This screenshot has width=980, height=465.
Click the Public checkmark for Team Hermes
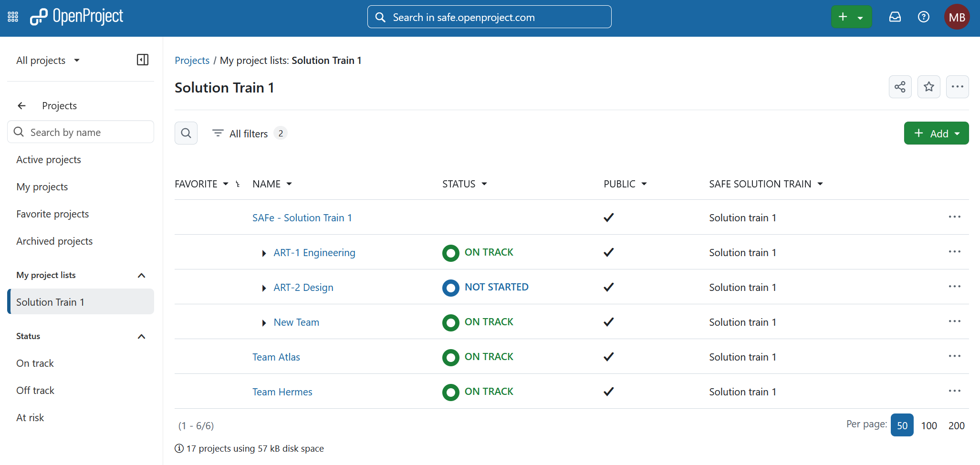pyautogui.click(x=608, y=392)
